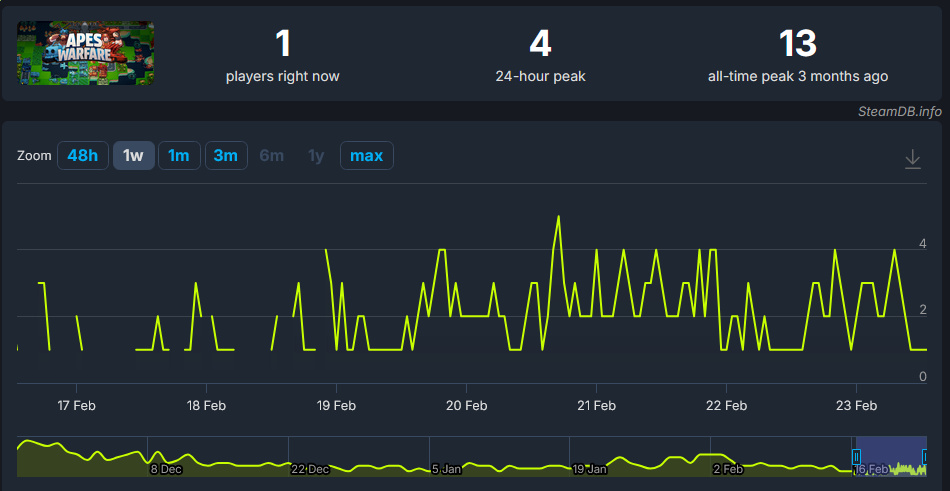Set zoom to 48h
This screenshot has height=491, width=950.
pos(82,156)
